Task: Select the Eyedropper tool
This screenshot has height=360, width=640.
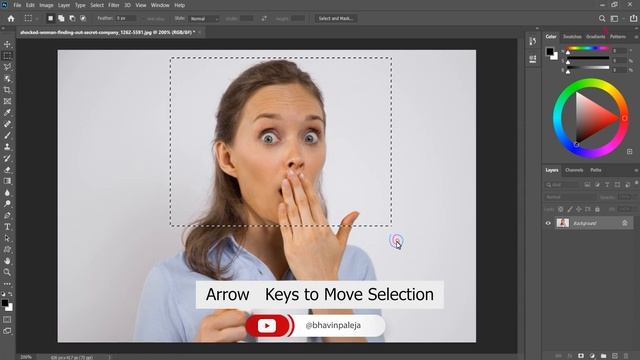Action: click(x=7, y=113)
